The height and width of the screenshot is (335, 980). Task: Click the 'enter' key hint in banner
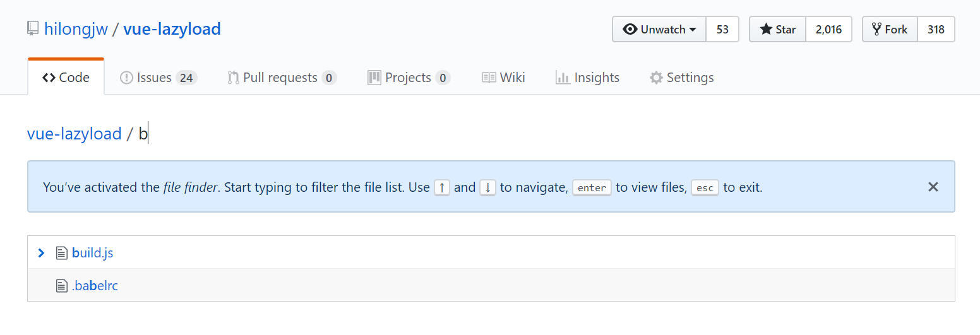coord(592,187)
